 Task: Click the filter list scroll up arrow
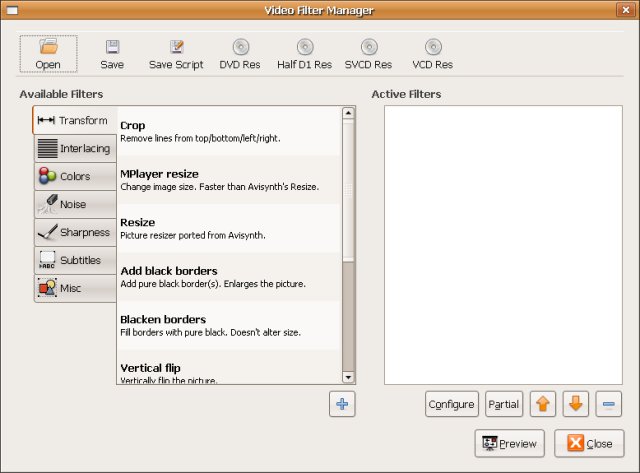click(348, 113)
